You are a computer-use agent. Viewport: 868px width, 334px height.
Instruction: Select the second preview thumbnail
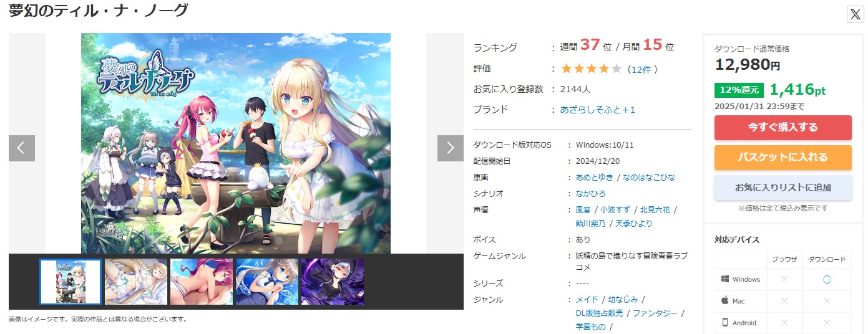tap(136, 282)
